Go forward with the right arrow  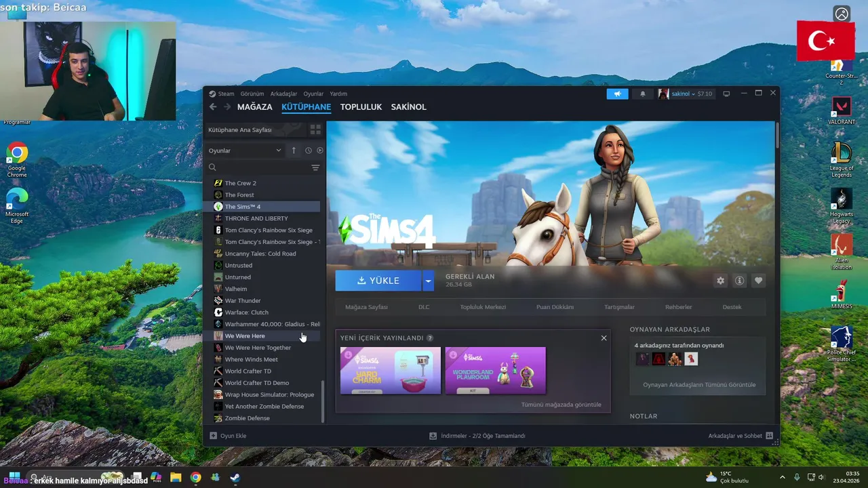(226, 107)
